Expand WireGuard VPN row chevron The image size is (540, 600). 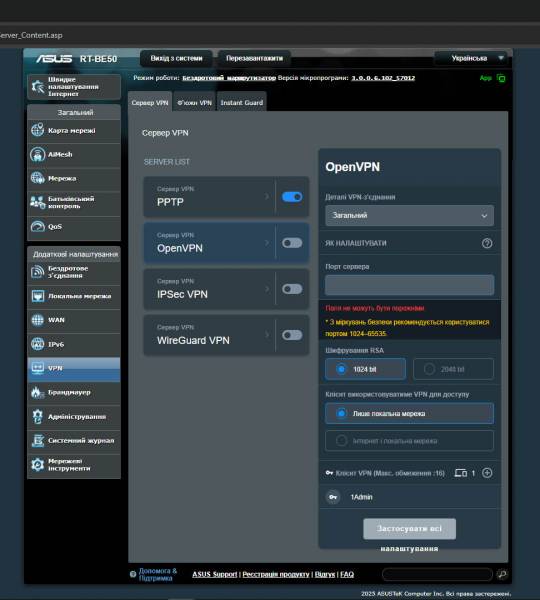[267, 335]
